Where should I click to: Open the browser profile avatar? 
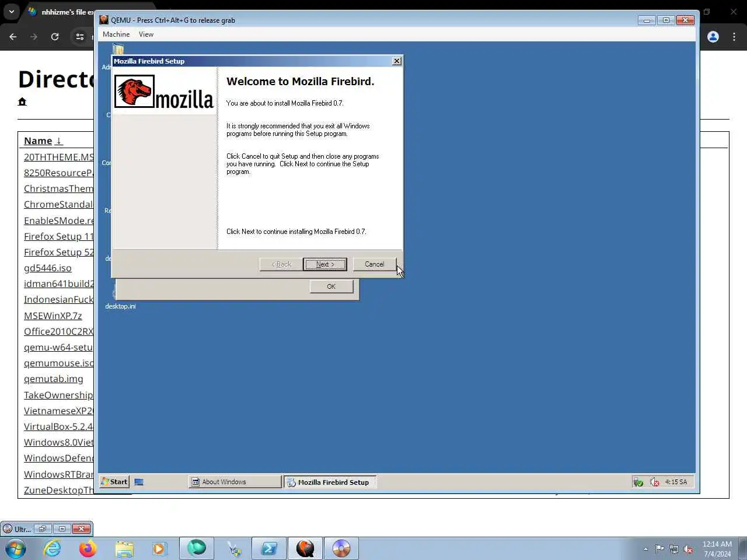click(713, 37)
